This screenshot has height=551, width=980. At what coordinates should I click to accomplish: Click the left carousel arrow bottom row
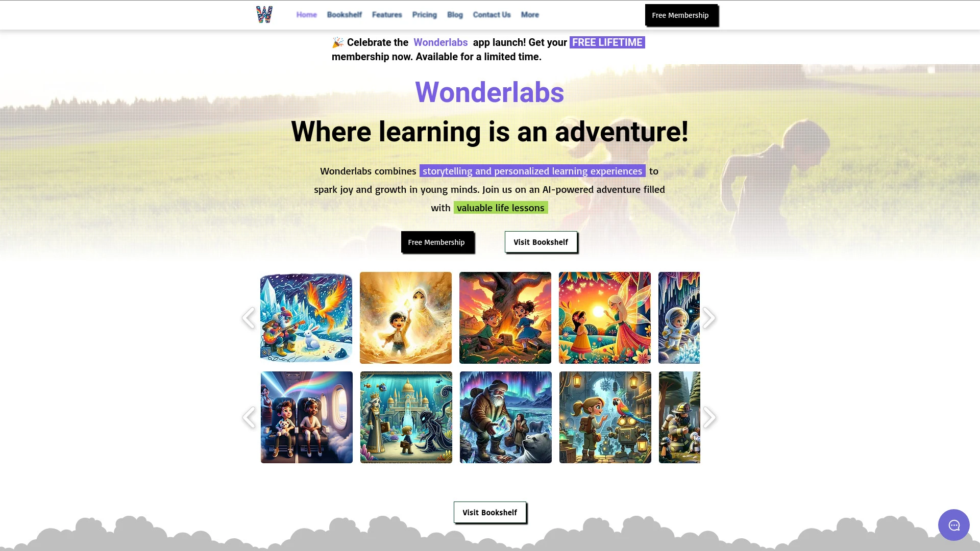tap(249, 417)
